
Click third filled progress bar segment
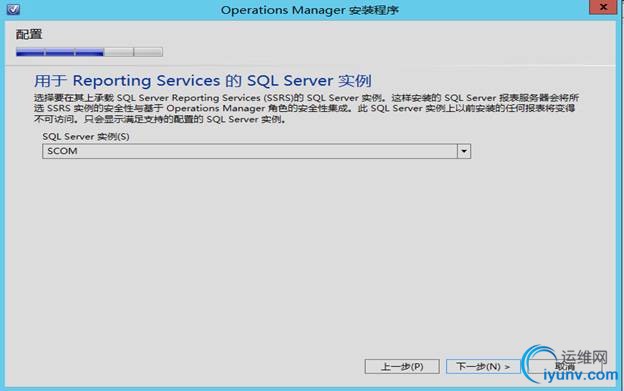pos(90,52)
